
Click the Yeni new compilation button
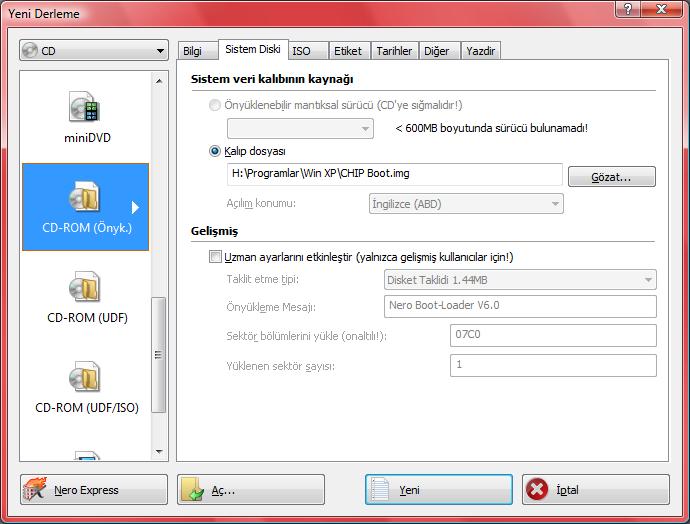tap(438, 490)
